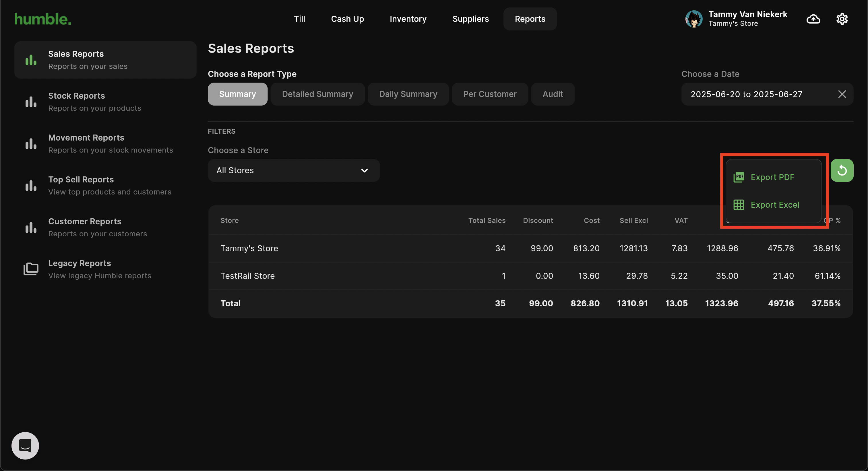The width and height of the screenshot is (868, 471).
Task: Click the VAT column header
Action: 681,221
